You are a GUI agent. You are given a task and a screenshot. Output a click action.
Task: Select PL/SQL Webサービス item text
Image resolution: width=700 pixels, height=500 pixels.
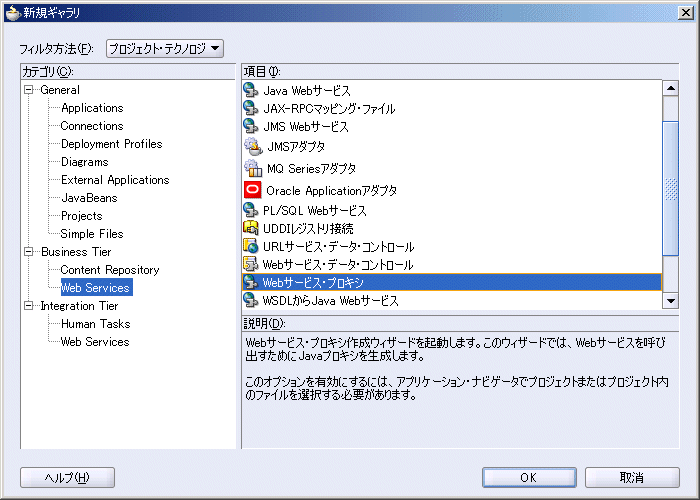point(315,210)
